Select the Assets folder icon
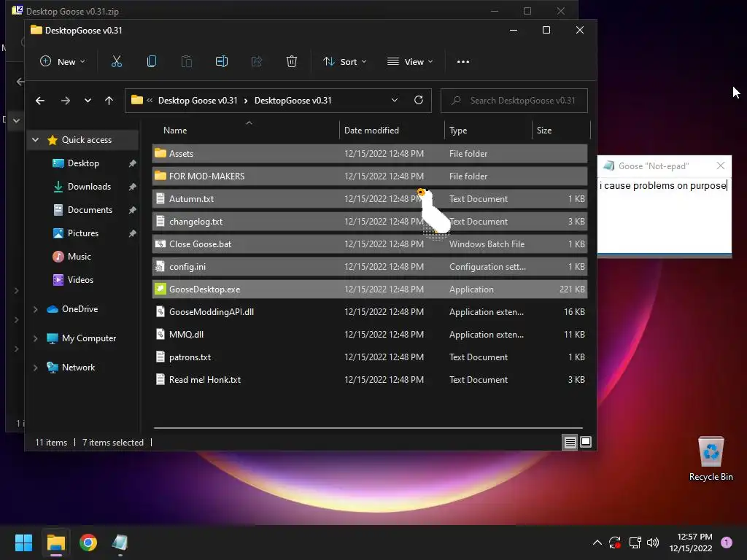This screenshot has width=747, height=560. 160,153
